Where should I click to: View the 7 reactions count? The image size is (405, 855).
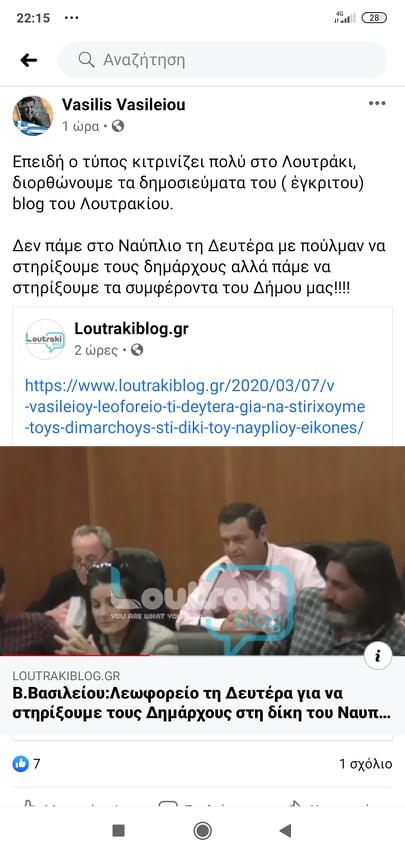pos(37,764)
